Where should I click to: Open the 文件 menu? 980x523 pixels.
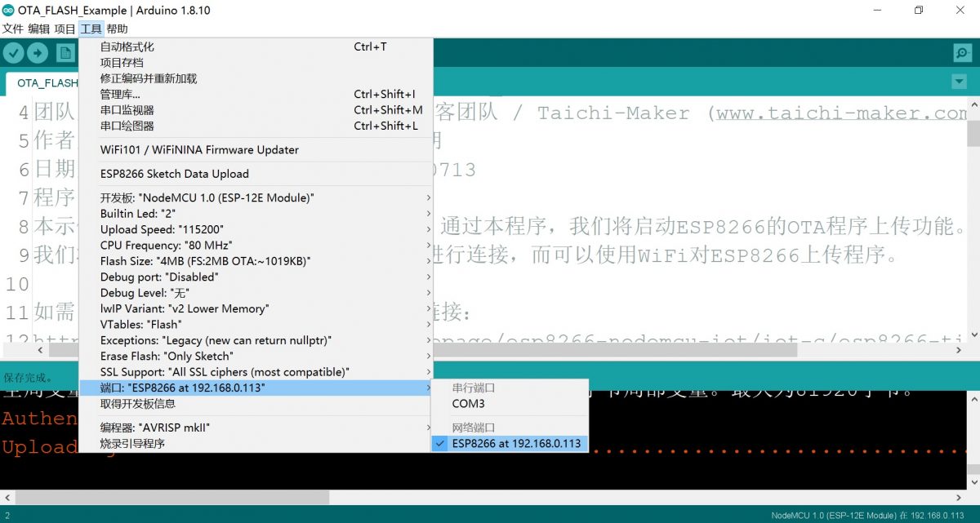(12, 28)
